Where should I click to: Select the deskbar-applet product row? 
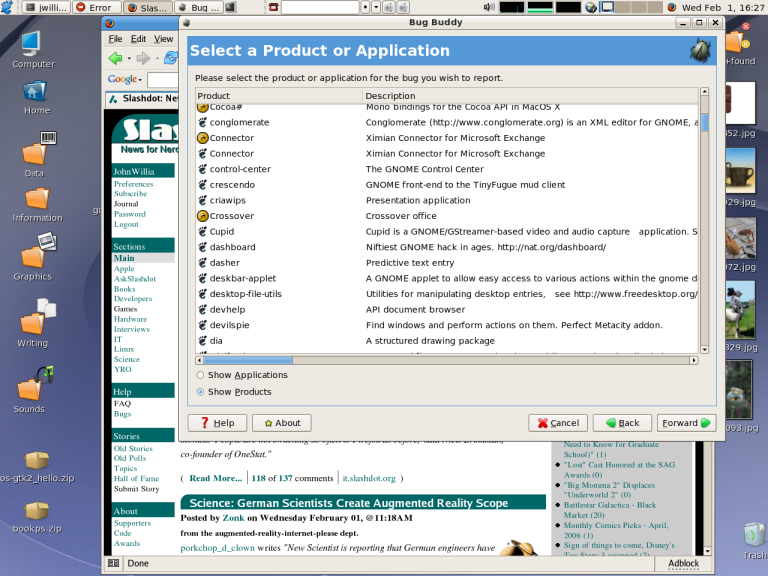click(447, 279)
